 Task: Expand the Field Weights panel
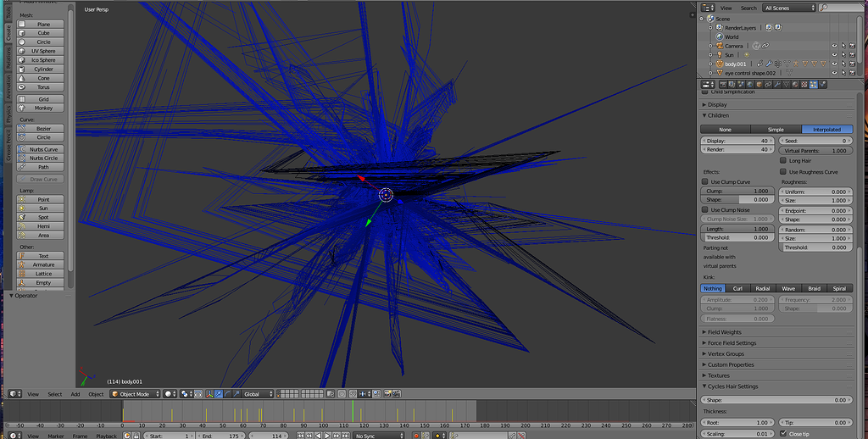[x=724, y=332]
